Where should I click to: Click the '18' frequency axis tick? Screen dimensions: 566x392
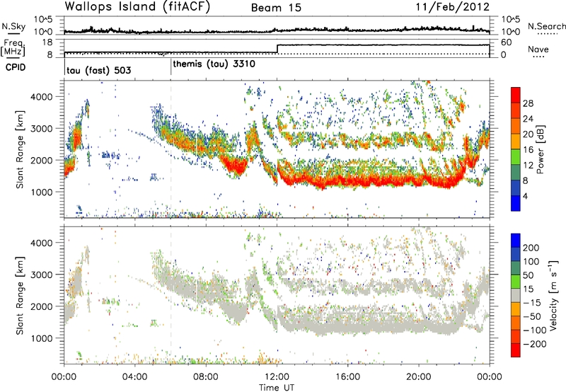pyautogui.click(x=47, y=42)
